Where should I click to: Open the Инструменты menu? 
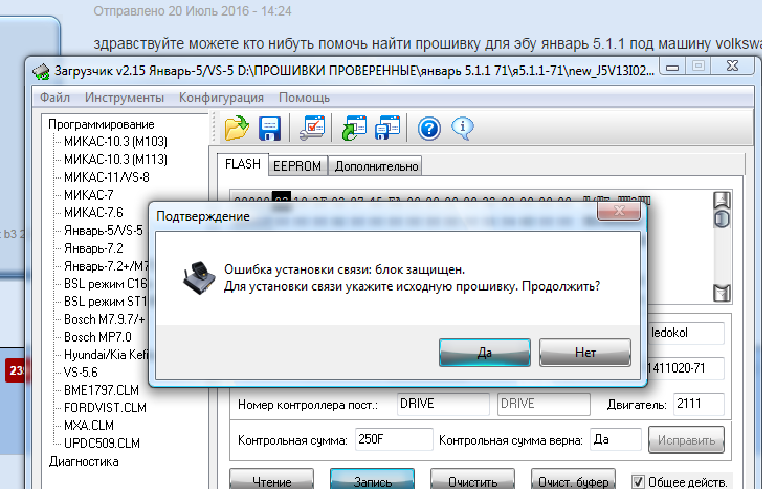[x=124, y=98]
